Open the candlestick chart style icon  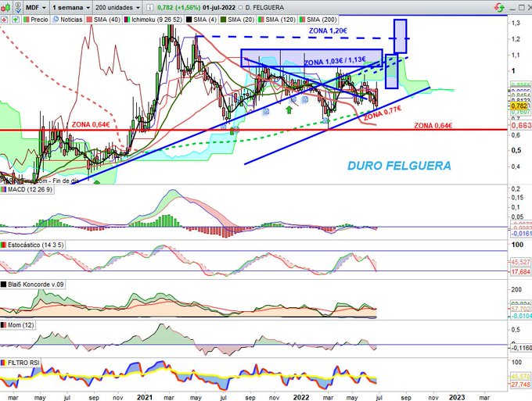click(x=5, y=7)
